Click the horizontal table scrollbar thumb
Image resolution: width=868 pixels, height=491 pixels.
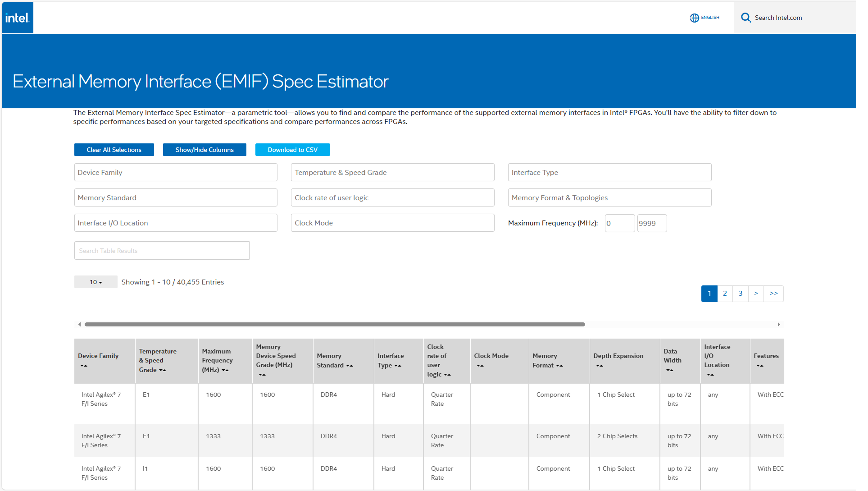(x=335, y=324)
